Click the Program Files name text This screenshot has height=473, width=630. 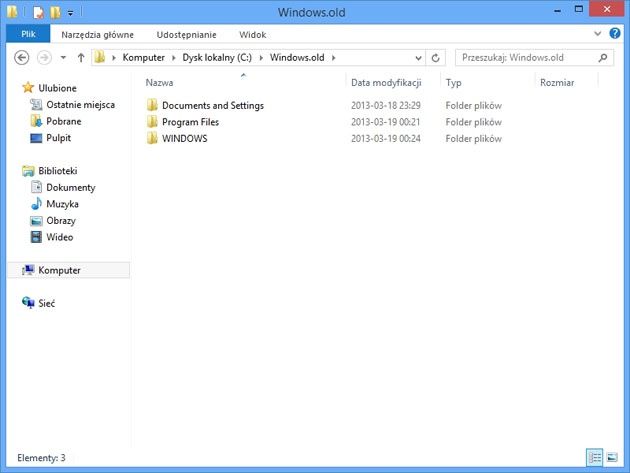[190, 122]
